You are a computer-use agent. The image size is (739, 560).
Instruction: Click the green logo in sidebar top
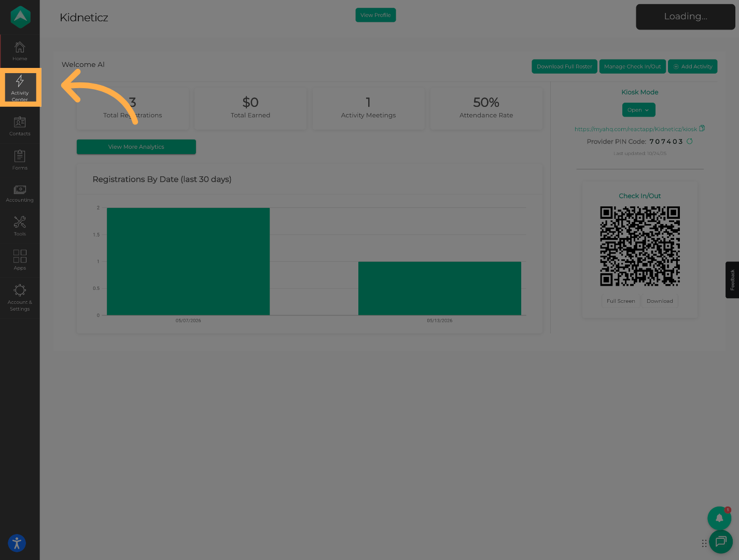[x=20, y=17]
